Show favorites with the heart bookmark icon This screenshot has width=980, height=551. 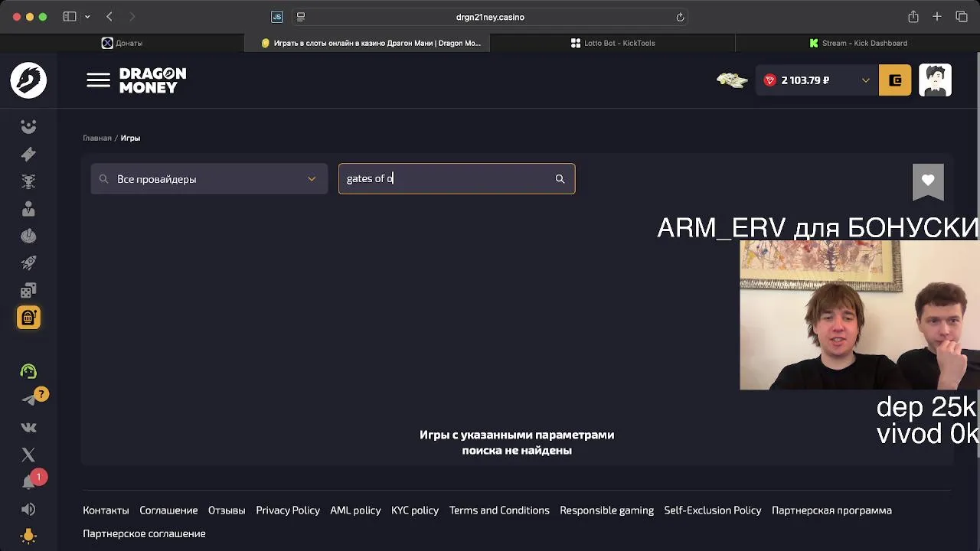coord(928,181)
